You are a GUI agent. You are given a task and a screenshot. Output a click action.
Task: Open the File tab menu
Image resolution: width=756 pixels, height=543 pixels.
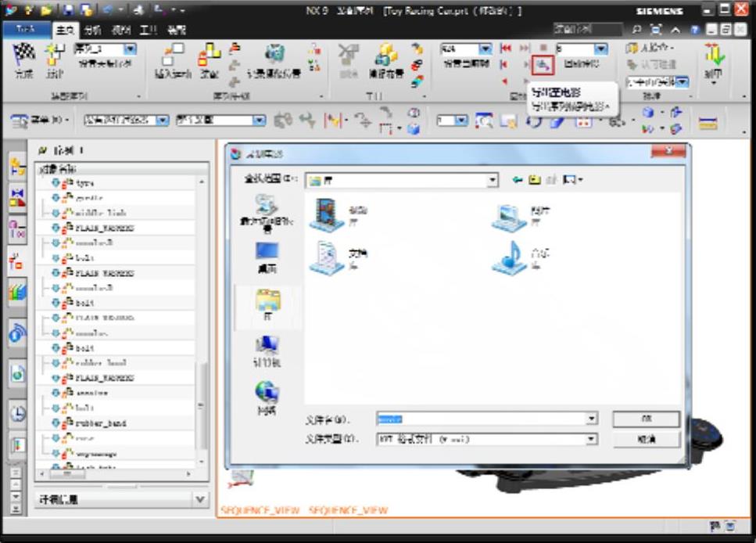pos(26,30)
